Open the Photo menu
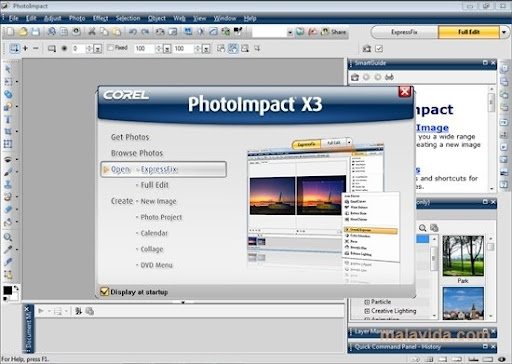 click(x=77, y=18)
